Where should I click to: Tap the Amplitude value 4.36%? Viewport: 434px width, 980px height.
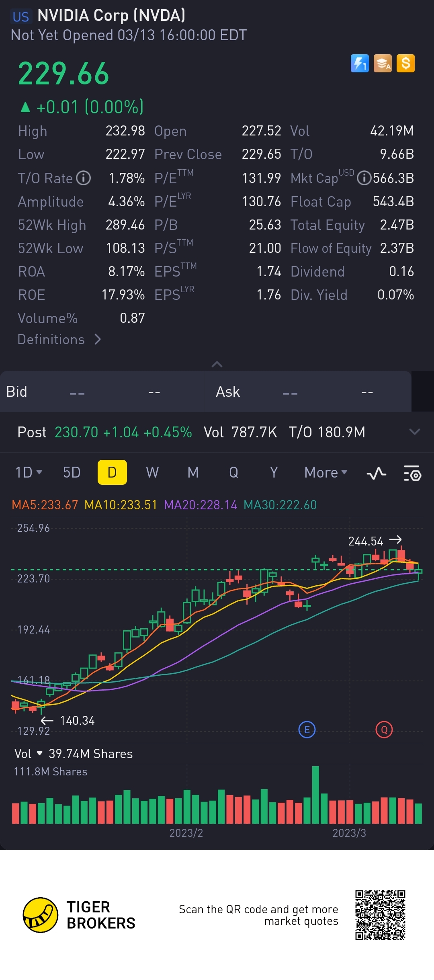[x=127, y=201]
